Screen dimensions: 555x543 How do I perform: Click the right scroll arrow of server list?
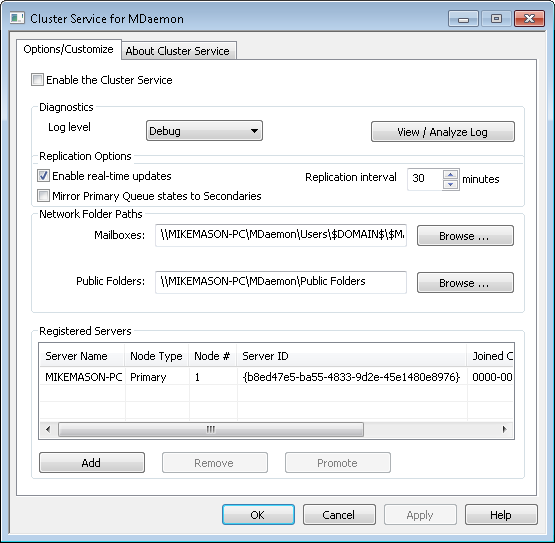[505, 429]
